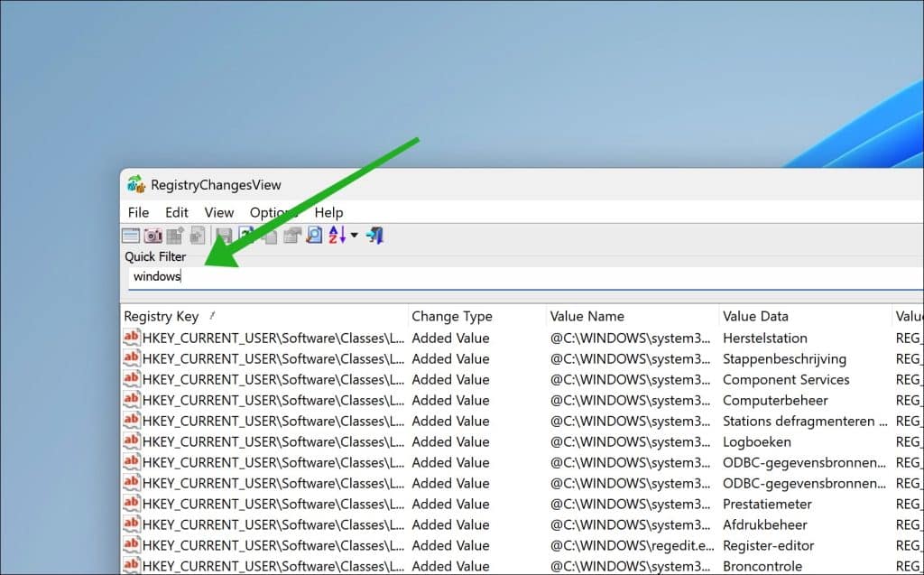Open the Edit menu
This screenshot has height=575, width=924.
pyautogui.click(x=176, y=212)
